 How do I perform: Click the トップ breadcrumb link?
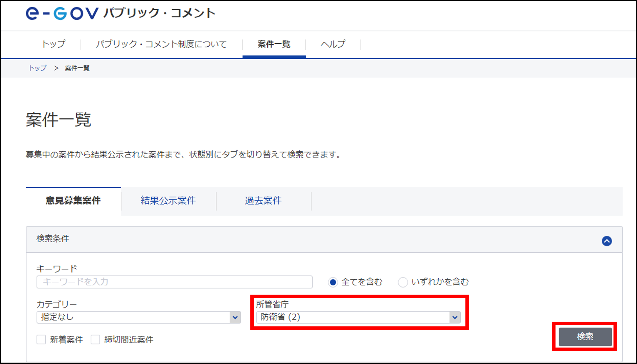(x=38, y=68)
